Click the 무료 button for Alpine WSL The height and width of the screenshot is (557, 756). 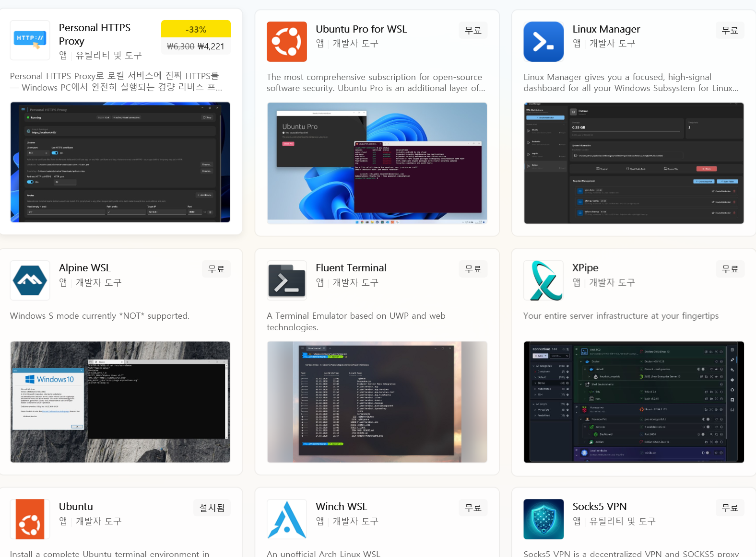pyautogui.click(x=216, y=269)
